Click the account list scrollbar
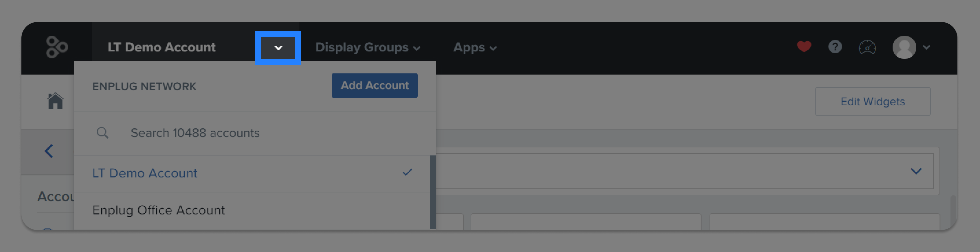 433,192
